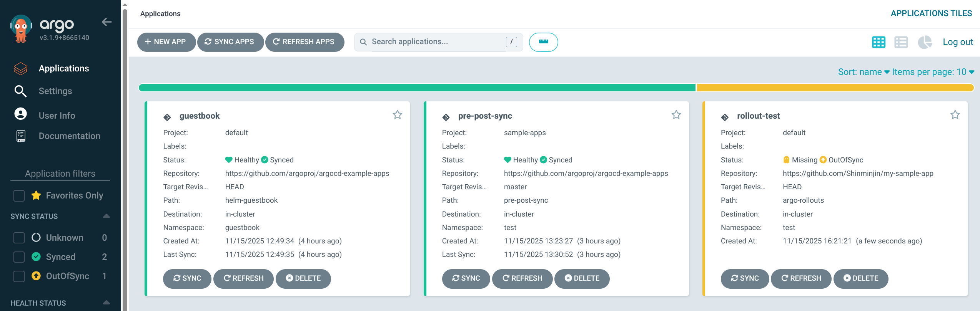Switch to list view
The image size is (980, 311).
(901, 42)
